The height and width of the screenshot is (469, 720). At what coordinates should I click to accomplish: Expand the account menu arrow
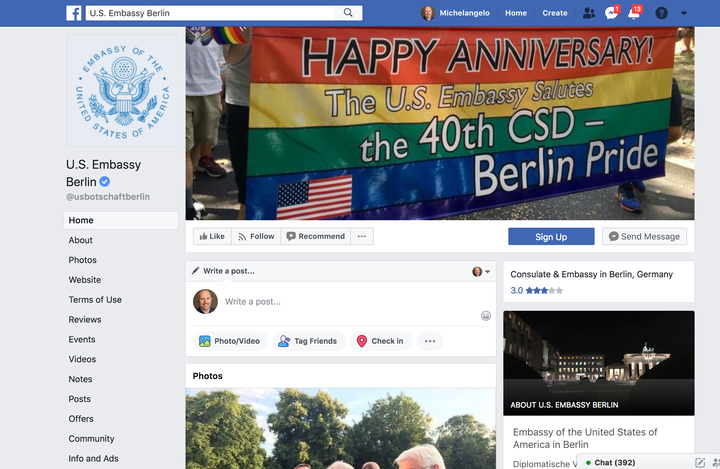pos(684,13)
